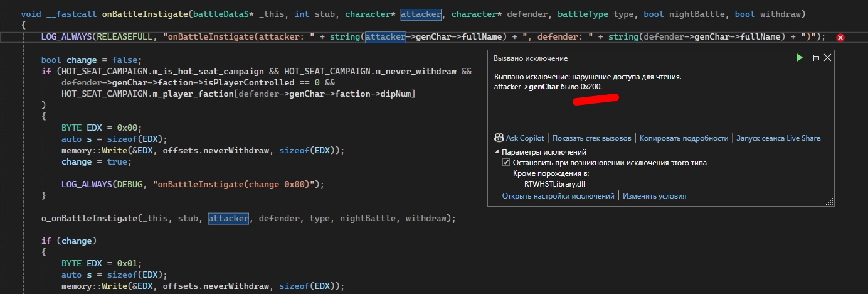This screenshot has height=294, width=868.
Task: Click attacker argument in o_onBattleInstigate call
Action: click(228, 219)
